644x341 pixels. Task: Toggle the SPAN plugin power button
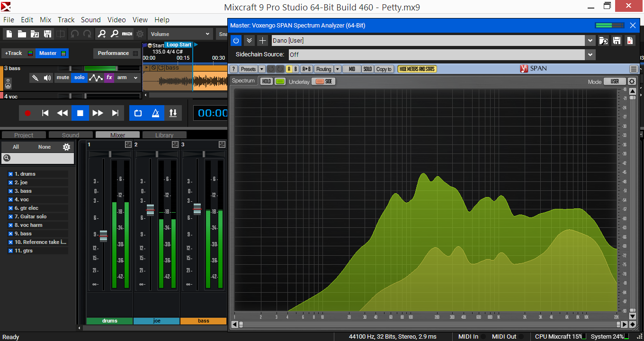tap(236, 41)
